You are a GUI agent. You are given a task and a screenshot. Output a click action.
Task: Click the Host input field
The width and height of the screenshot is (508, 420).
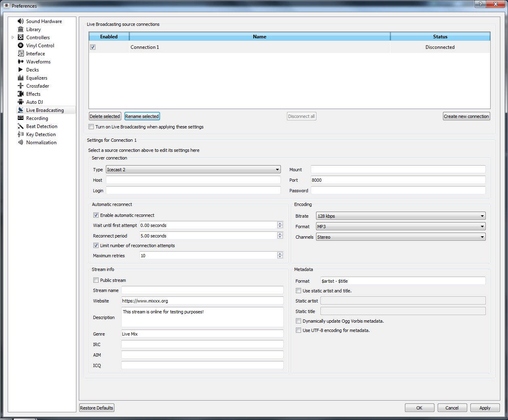coord(193,180)
